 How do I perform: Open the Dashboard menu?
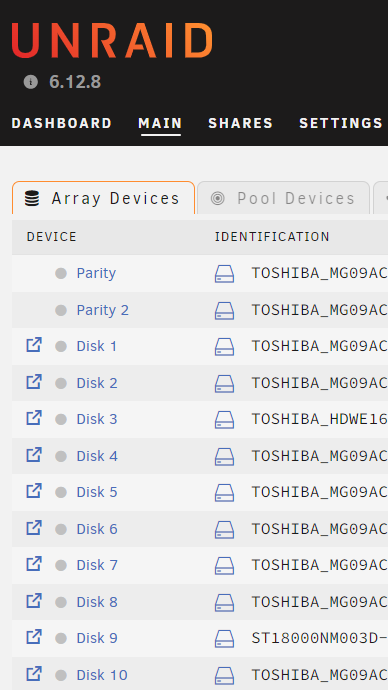(x=62, y=123)
